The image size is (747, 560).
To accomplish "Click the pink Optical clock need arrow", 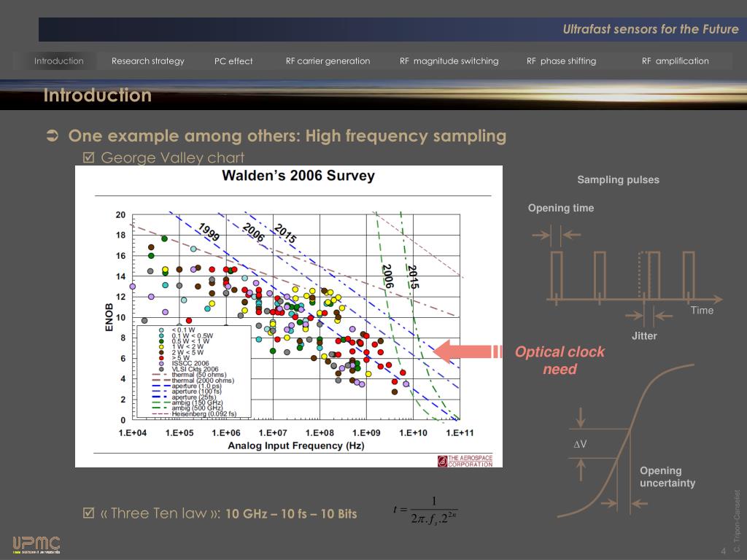I will [467, 352].
